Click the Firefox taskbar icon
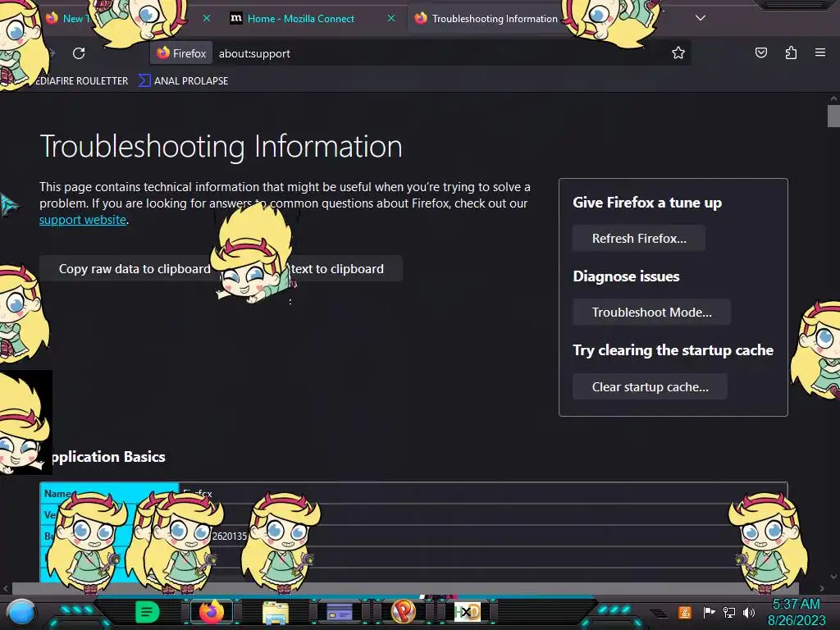This screenshot has height=630, width=840. (212, 612)
